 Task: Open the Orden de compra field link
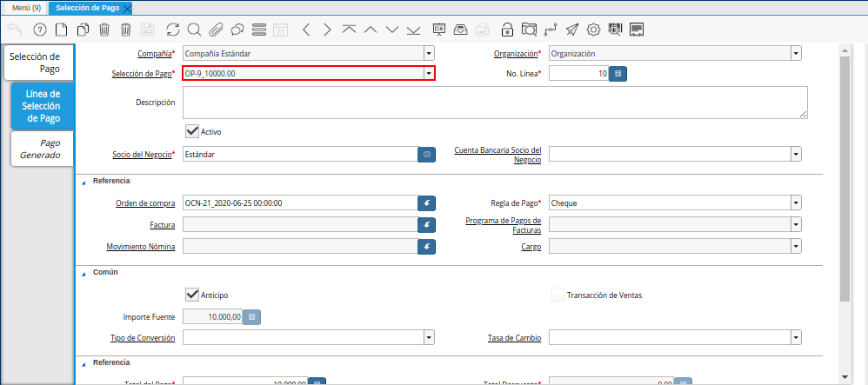426,203
